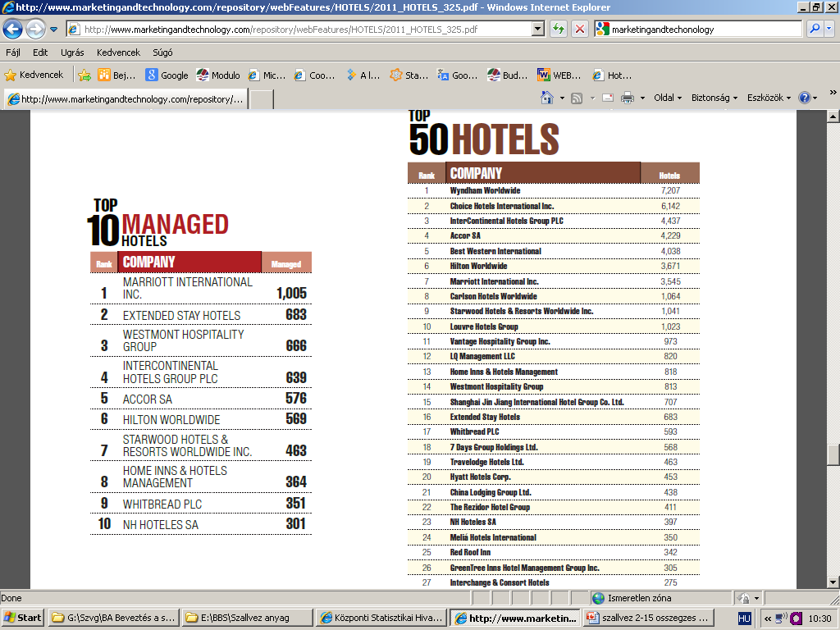
Task: Open the Hot... favorites link
Action: point(612,75)
